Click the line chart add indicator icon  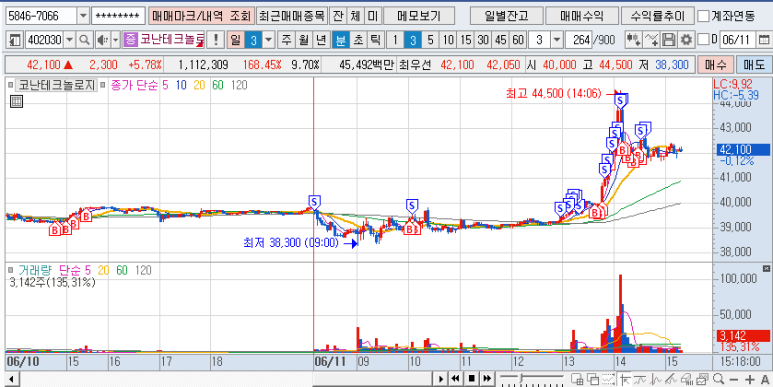coord(651,40)
